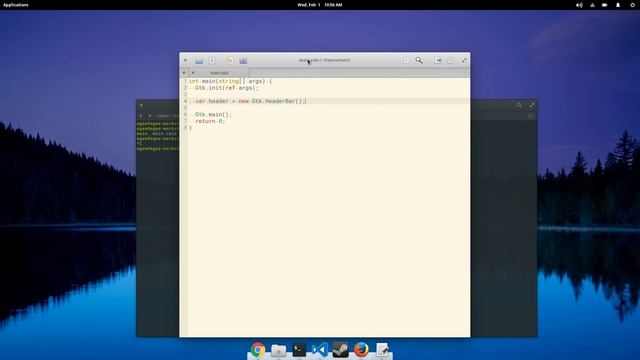Open terminal window's search icon

pyautogui.click(x=519, y=105)
